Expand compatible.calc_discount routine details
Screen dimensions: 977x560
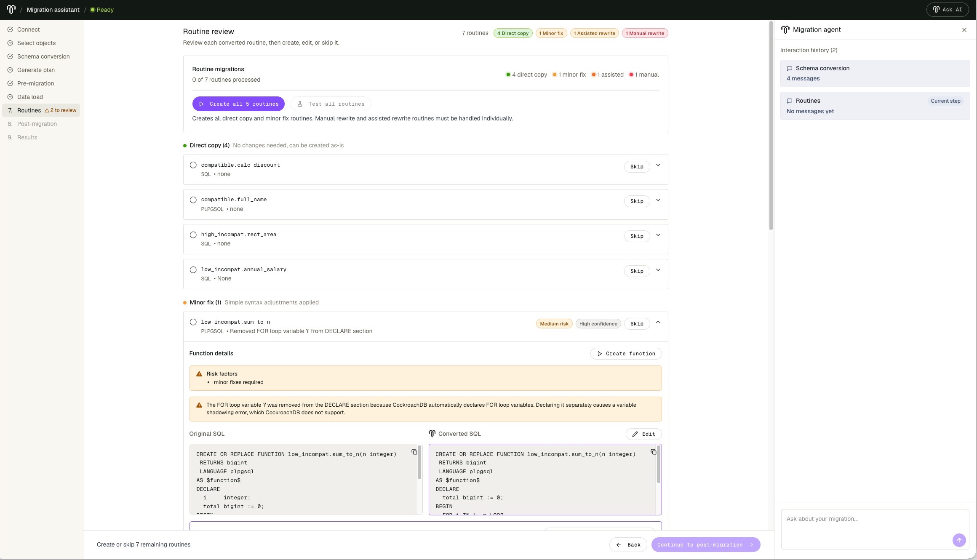click(x=658, y=165)
